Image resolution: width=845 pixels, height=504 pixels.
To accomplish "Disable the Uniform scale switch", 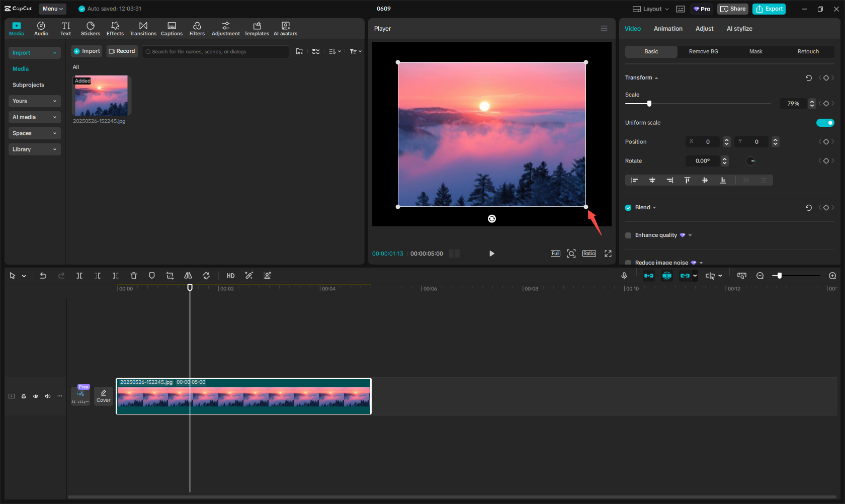I will pos(825,122).
